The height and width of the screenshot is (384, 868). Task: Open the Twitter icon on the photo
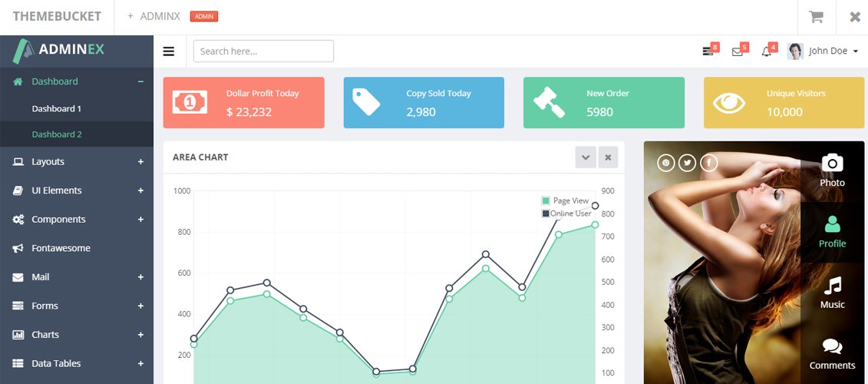coord(687,162)
